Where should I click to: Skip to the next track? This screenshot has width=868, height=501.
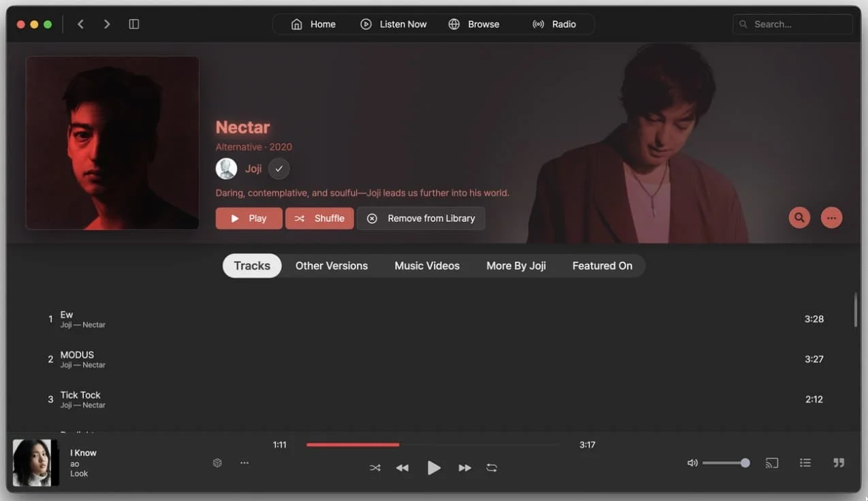tap(465, 468)
